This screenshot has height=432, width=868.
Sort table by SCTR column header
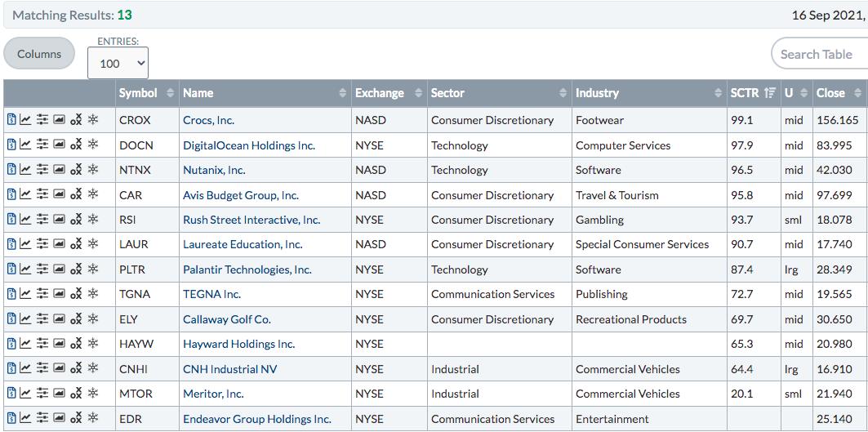coord(753,93)
